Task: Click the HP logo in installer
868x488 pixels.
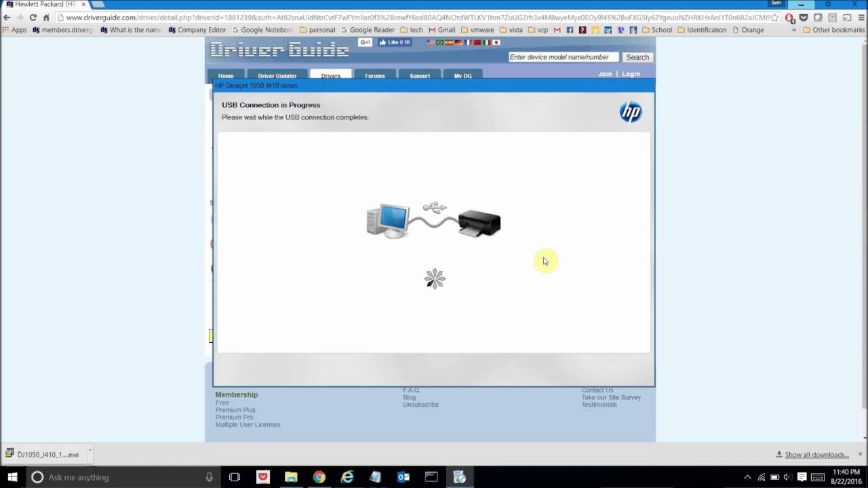Action: (631, 113)
